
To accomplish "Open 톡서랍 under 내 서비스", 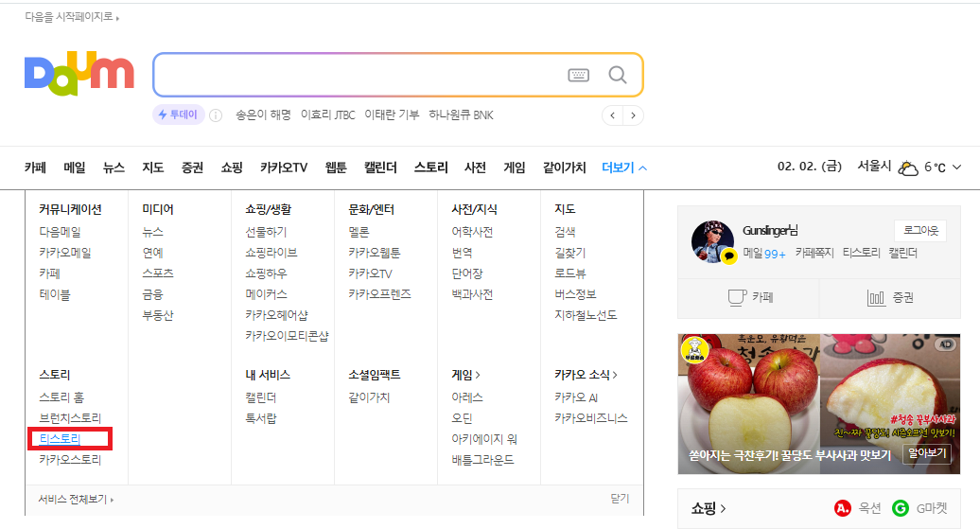I will click(x=261, y=417).
